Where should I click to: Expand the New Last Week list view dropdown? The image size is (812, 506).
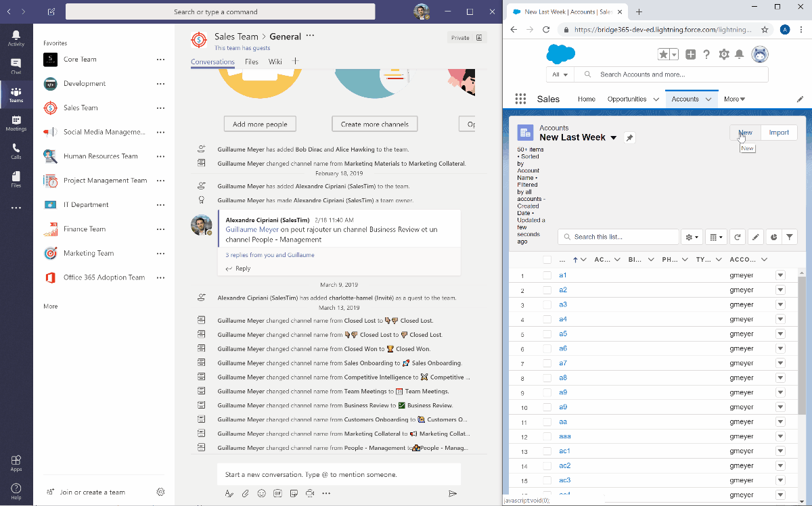click(x=614, y=137)
